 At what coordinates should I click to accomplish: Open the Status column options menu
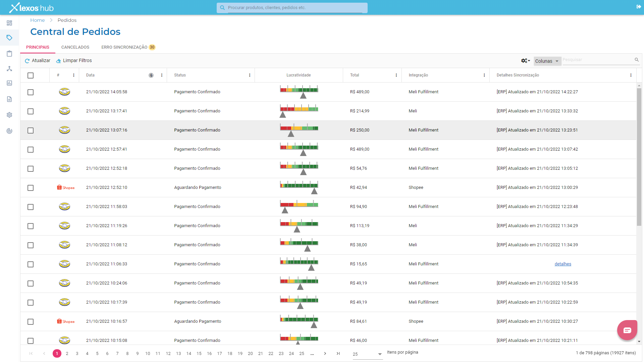pos(250,75)
